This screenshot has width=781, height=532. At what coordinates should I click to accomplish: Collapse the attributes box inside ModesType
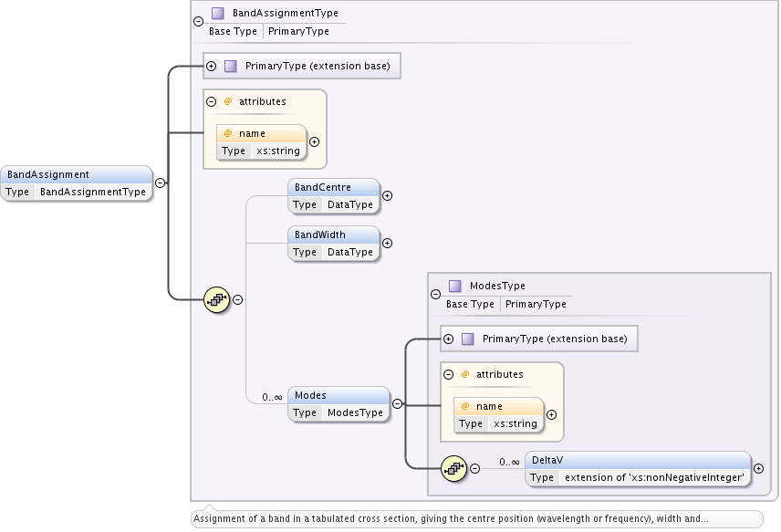[448, 375]
